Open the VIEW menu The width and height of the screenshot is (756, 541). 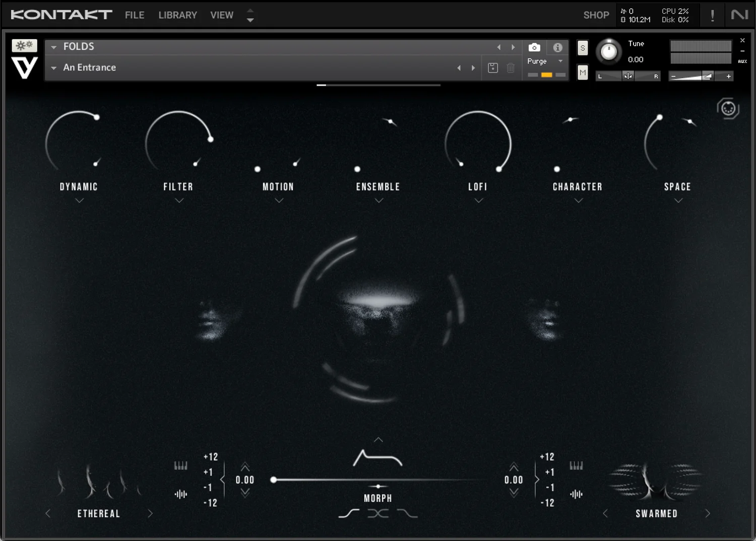[x=222, y=15]
